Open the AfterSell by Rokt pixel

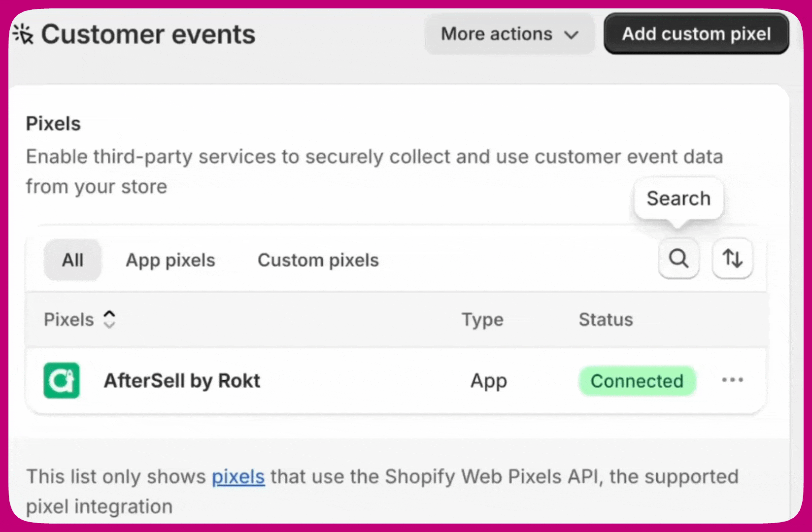point(182,381)
